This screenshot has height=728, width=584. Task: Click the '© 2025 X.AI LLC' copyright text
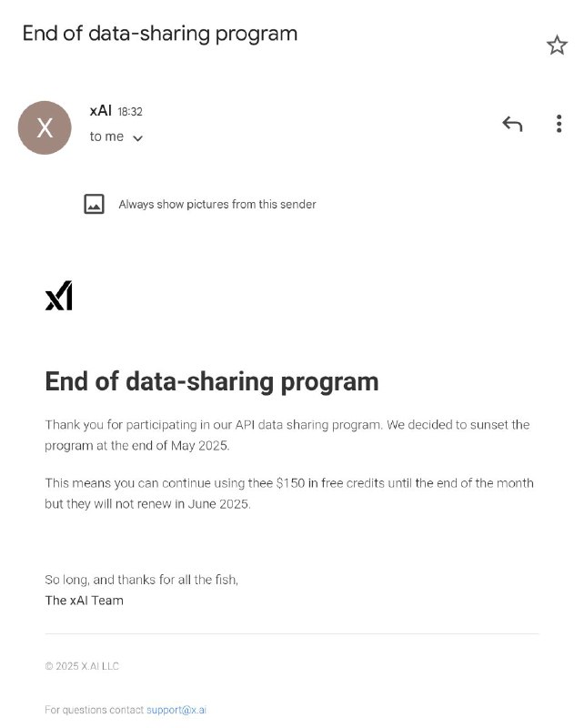82,666
